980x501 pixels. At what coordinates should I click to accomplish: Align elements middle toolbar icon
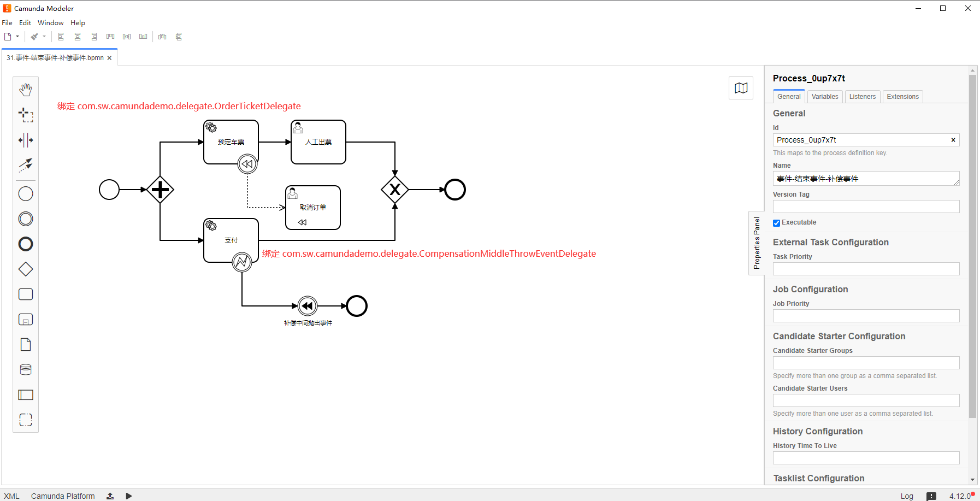pos(127,37)
